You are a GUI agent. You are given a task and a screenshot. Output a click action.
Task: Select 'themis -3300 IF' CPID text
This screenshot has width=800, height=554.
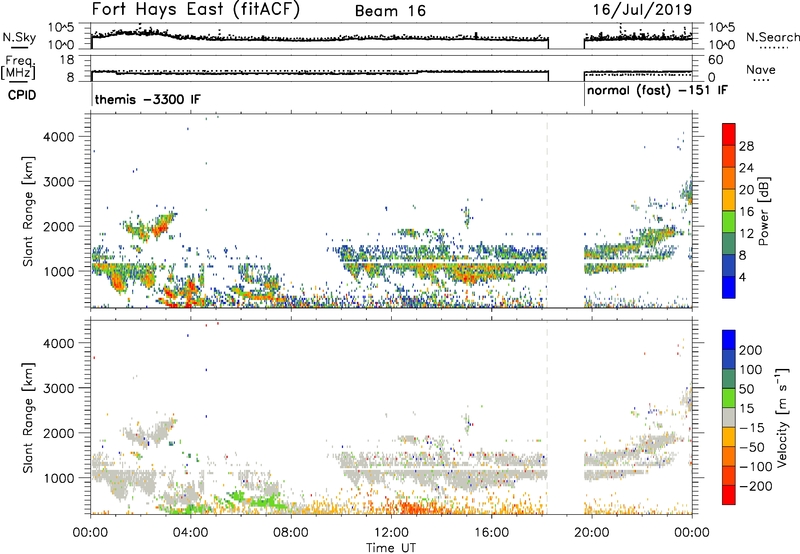(147, 99)
